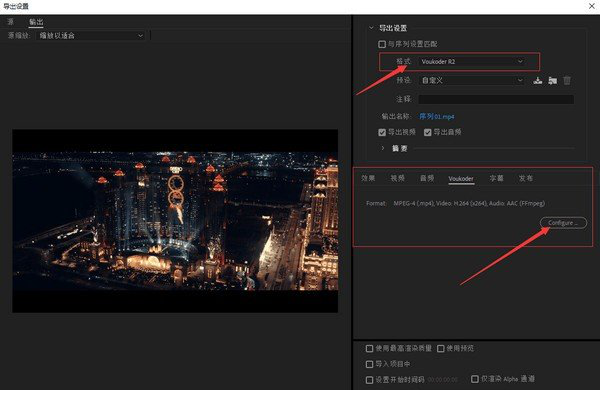This screenshot has width=600, height=405.
Task: Switch to the 输出 tab
Action: click(x=36, y=22)
